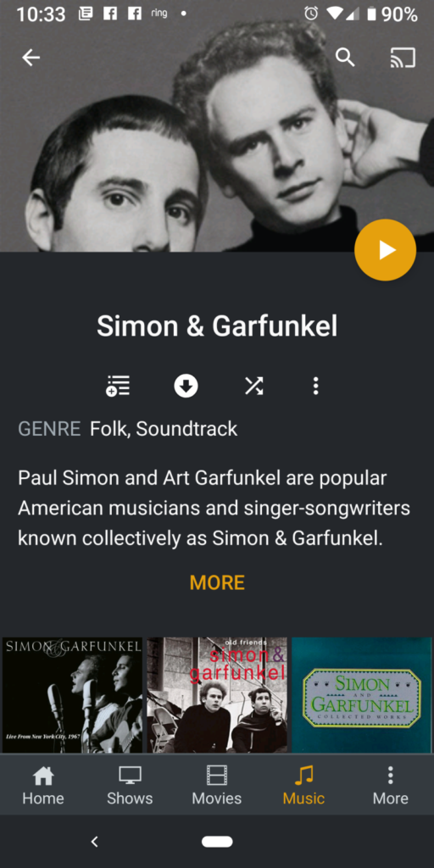Switch to the Movies tab
Screen dimensions: 434x868
point(217,785)
